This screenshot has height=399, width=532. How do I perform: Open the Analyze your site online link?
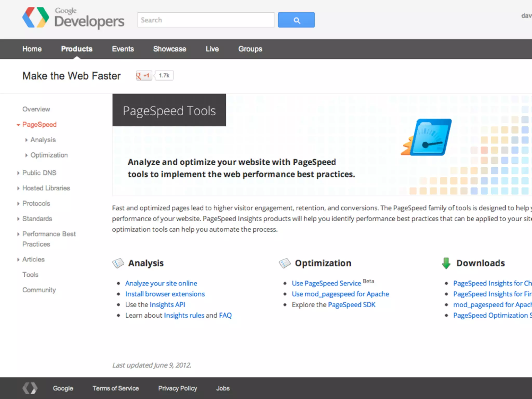161,283
